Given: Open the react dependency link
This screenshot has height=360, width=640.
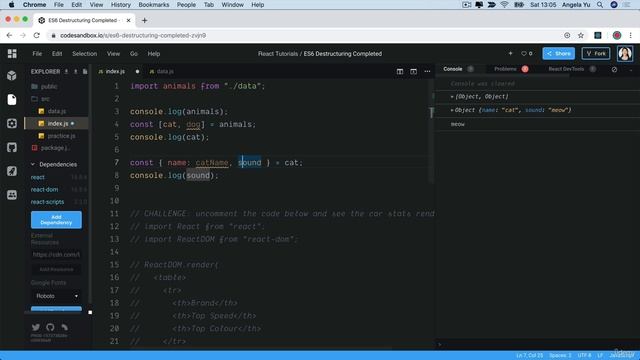Looking at the screenshot, I should 38,177.
